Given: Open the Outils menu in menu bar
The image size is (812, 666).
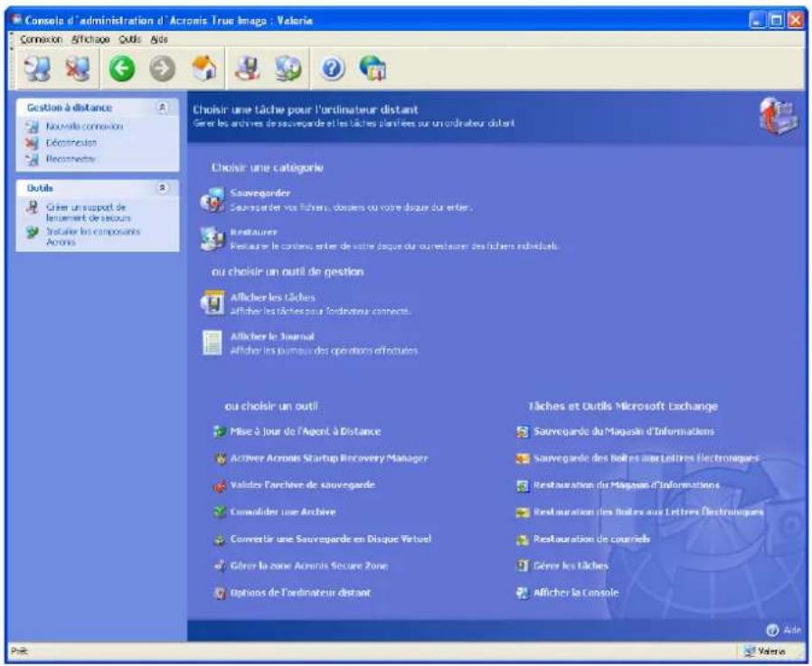Looking at the screenshot, I should click(129, 40).
